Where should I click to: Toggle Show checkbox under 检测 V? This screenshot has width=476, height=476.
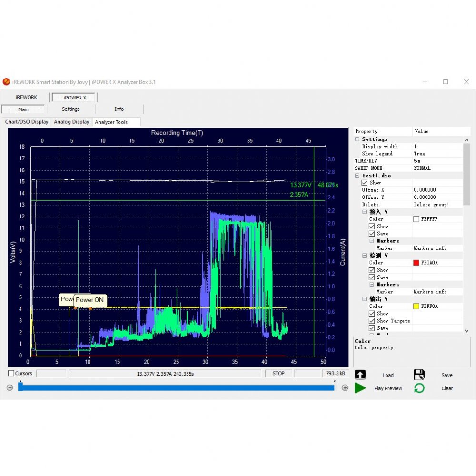click(372, 270)
